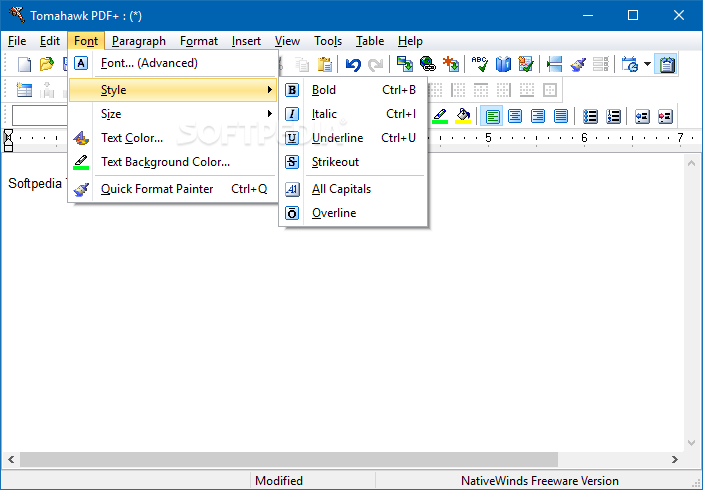The image size is (703, 490).
Task: Click the "Modified" status bar text
Action: coord(279,481)
